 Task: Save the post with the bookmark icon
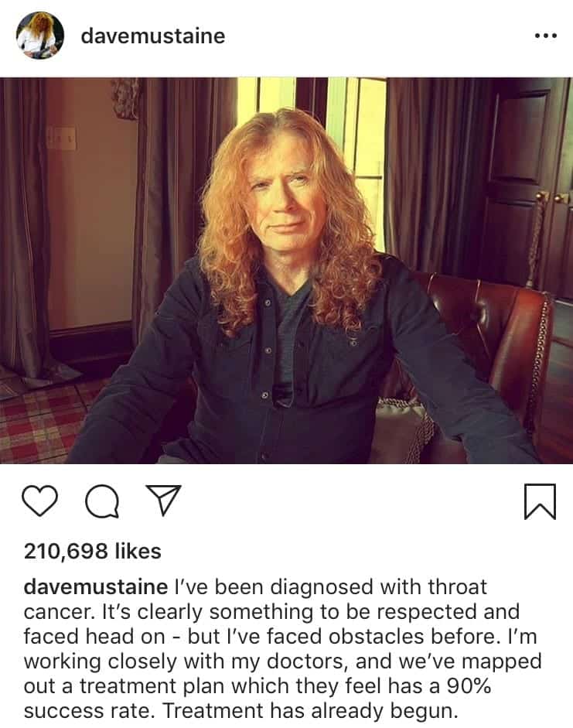[540, 501]
